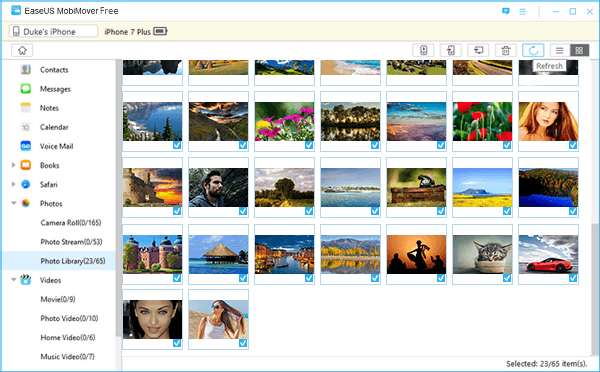The width and height of the screenshot is (600, 372).
Task: Select Camera Roll(0/165) in sidebar
Action: [x=71, y=223]
